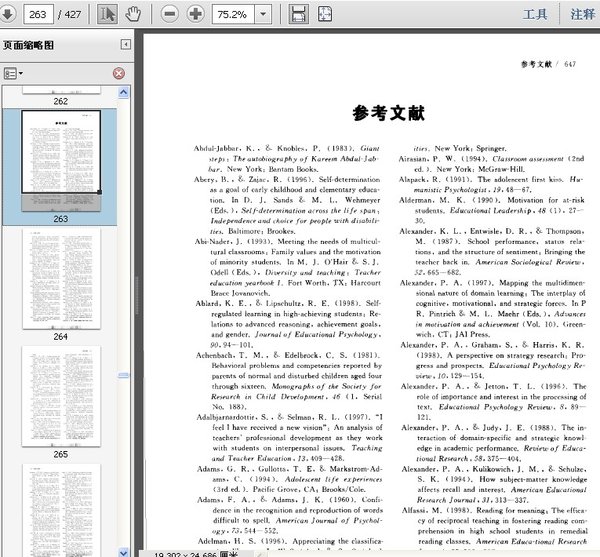
Task: Click the page number input field
Action: click(40, 14)
